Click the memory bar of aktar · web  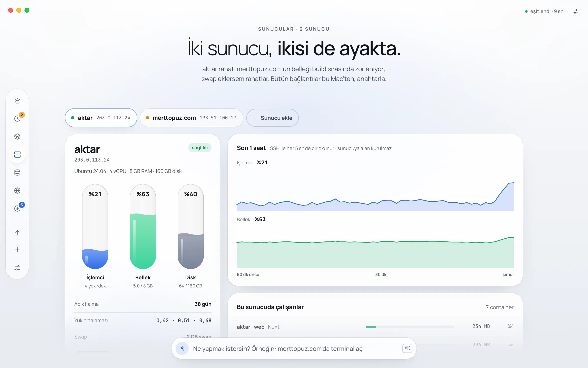410,327
